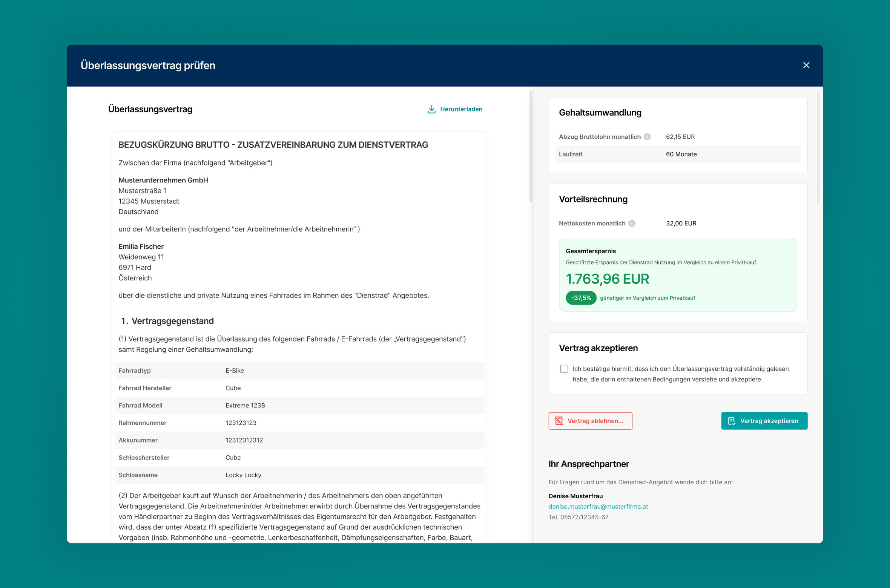Select the 32,00 EUR Nettokosten value
This screenshot has height=588, width=890.
click(x=681, y=224)
